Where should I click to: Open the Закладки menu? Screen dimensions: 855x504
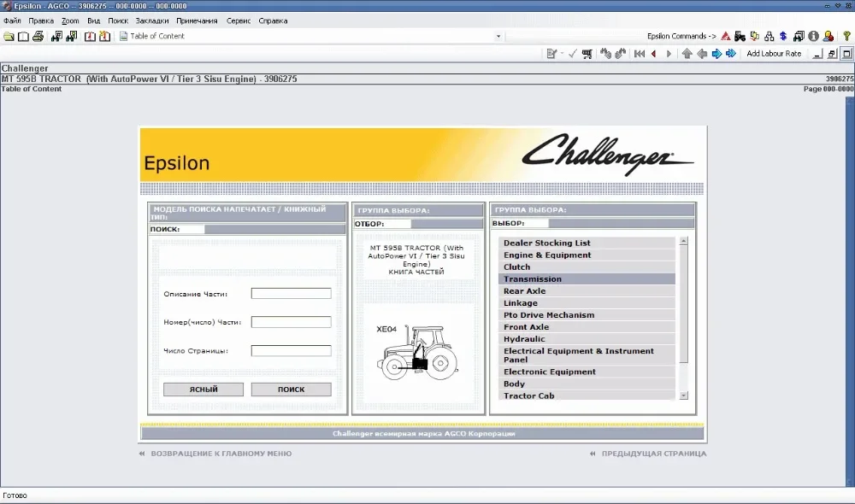pos(151,21)
